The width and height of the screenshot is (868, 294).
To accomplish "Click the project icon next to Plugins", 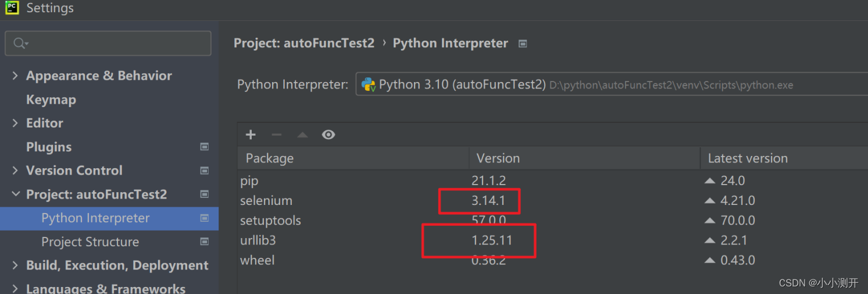I will [x=204, y=147].
